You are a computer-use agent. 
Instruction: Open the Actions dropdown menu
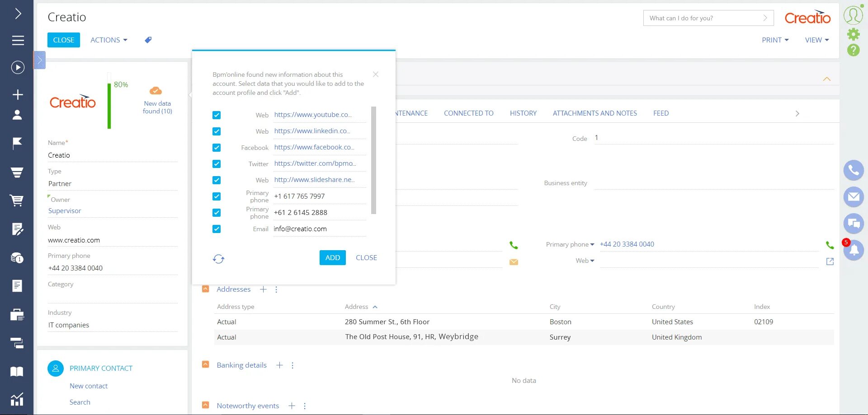109,40
